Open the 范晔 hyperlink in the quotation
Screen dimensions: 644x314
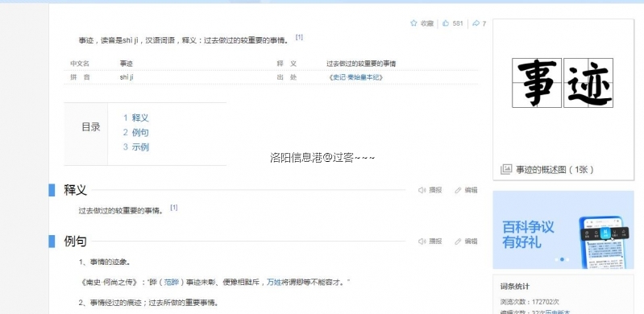(171, 282)
